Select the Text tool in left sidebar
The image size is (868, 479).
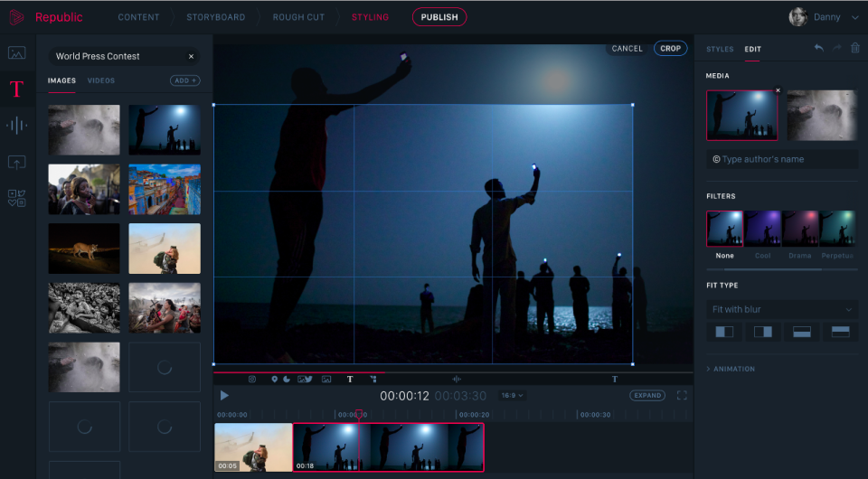pos(16,89)
